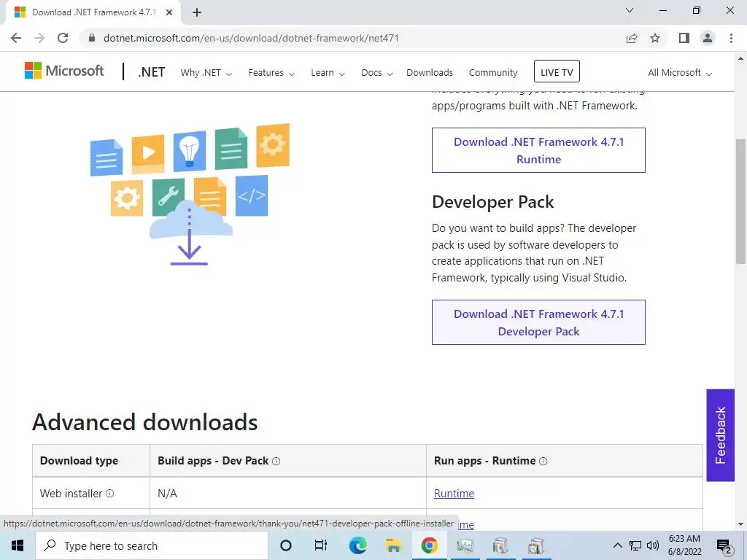Click the LIVE TV button
747x560 pixels.
click(557, 72)
